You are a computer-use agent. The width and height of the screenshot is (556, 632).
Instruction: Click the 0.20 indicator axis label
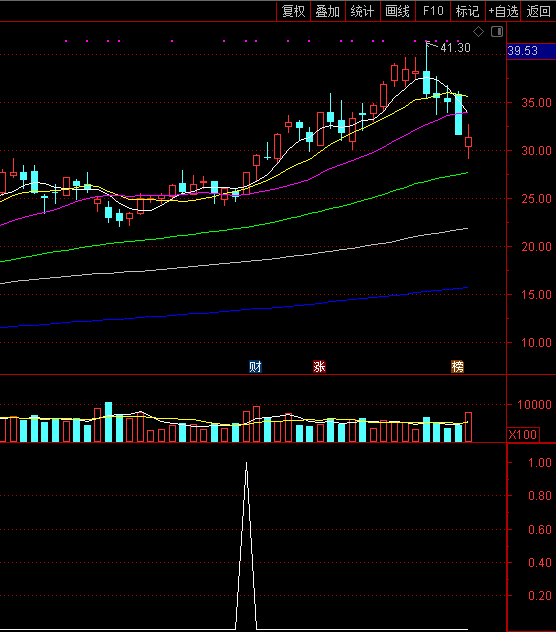pyautogui.click(x=540, y=595)
